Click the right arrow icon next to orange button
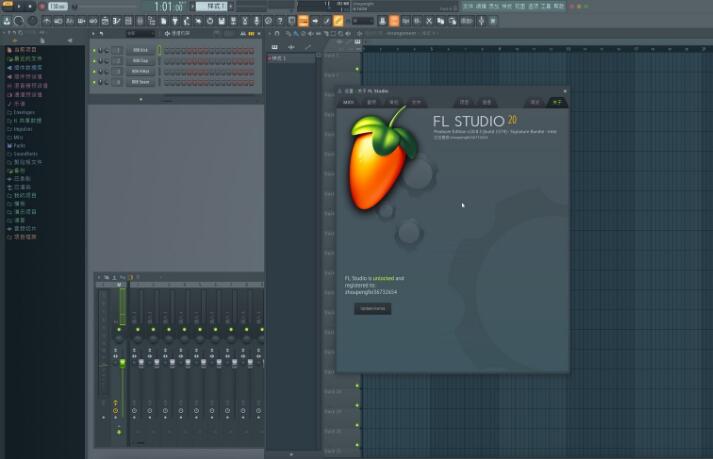The width and height of the screenshot is (713, 459). point(315,21)
